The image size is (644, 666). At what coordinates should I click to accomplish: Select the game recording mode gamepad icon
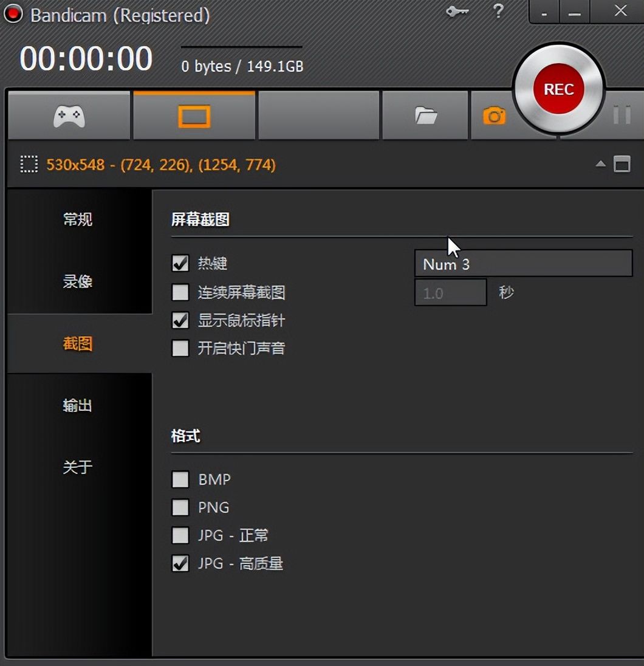tap(69, 115)
